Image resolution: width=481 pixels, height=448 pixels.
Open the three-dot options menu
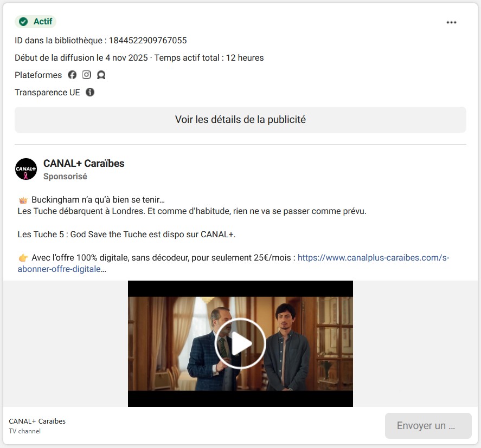pyautogui.click(x=451, y=22)
